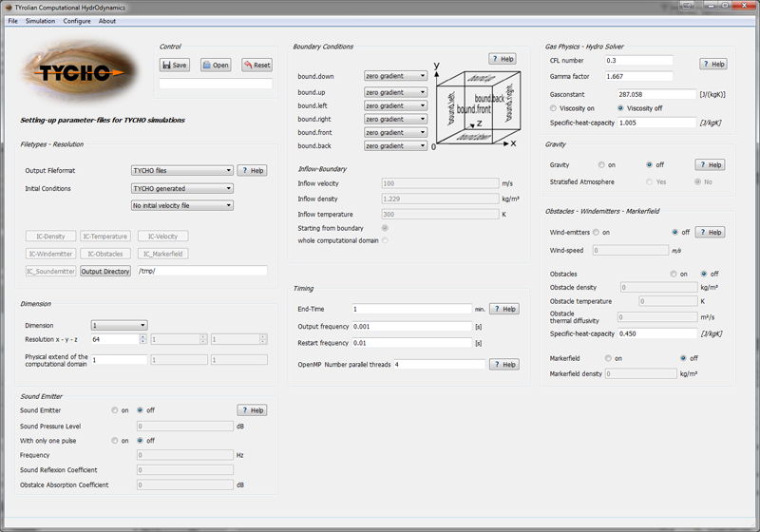
Task: Turn Viscosity on
Action: tap(553, 108)
